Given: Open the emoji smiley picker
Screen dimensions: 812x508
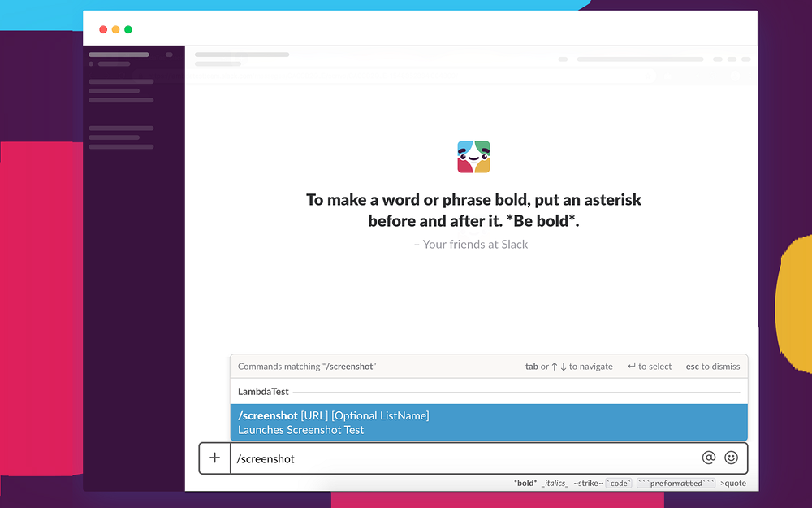Looking at the screenshot, I should 732,458.
